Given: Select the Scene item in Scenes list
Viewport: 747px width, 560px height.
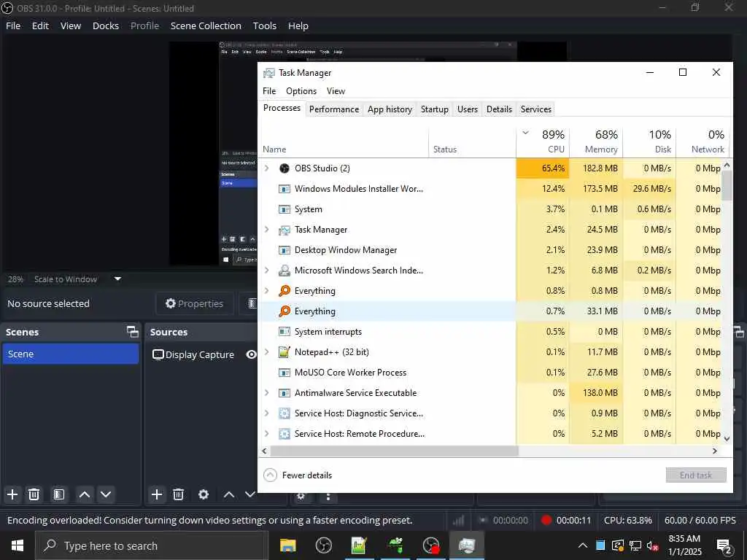Looking at the screenshot, I should click(x=71, y=354).
